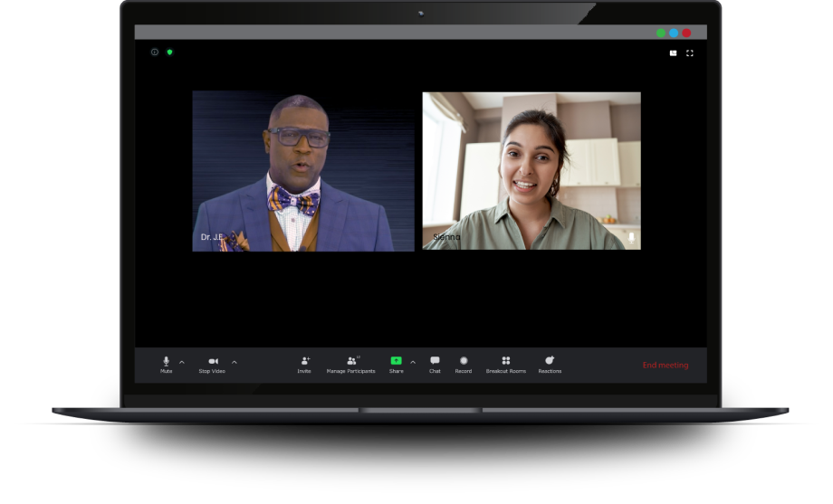Switch the view layout icon
The height and width of the screenshot is (504, 833).
click(x=673, y=53)
